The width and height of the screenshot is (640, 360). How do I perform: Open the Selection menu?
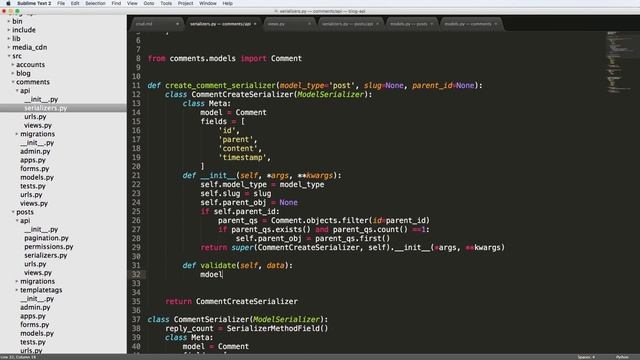pyautogui.click(x=95, y=3)
